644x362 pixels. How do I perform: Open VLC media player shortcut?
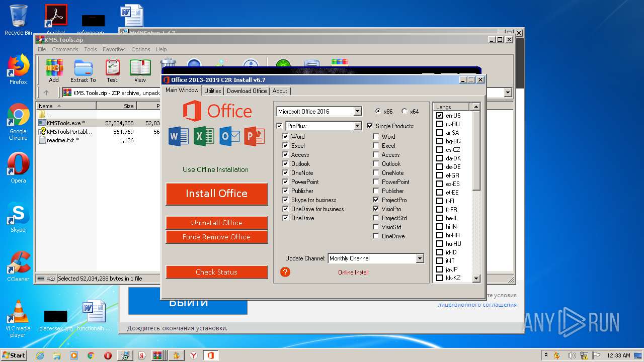pyautogui.click(x=18, y=319)
